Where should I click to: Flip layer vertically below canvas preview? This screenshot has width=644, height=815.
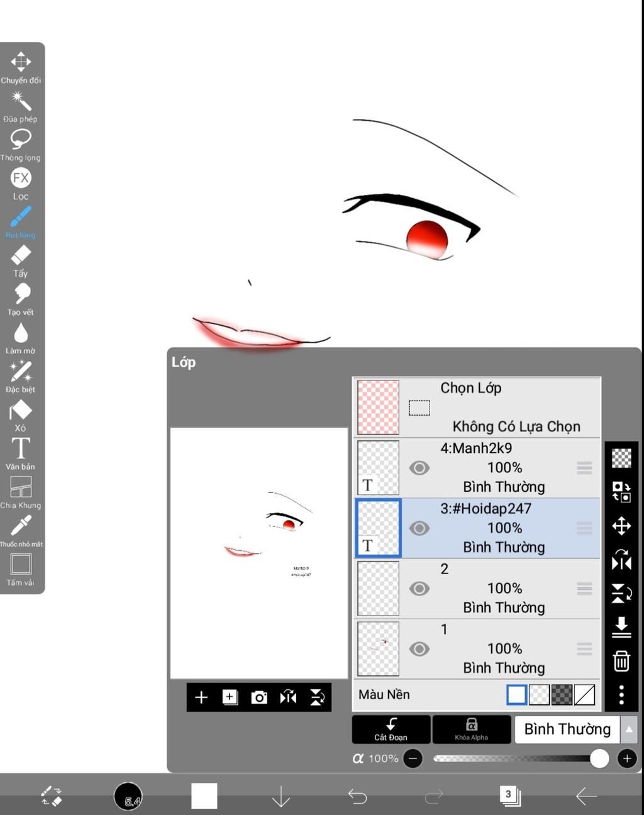[x=317, y=697]
